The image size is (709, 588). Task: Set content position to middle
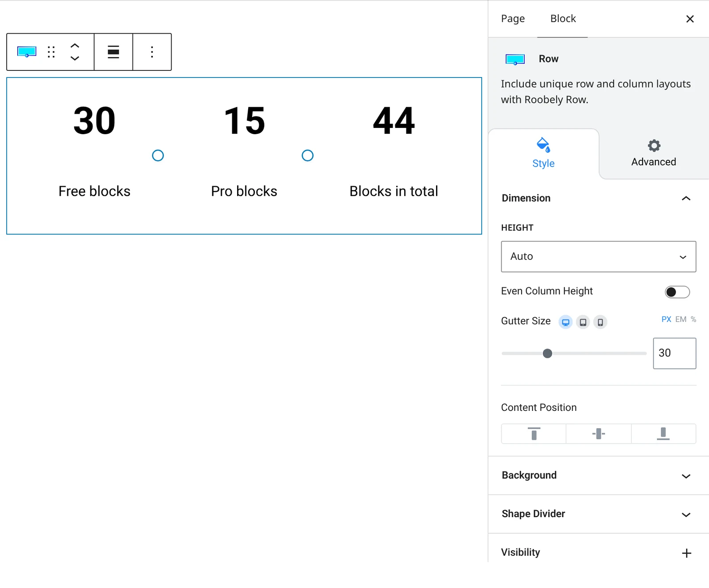point(599,433)
